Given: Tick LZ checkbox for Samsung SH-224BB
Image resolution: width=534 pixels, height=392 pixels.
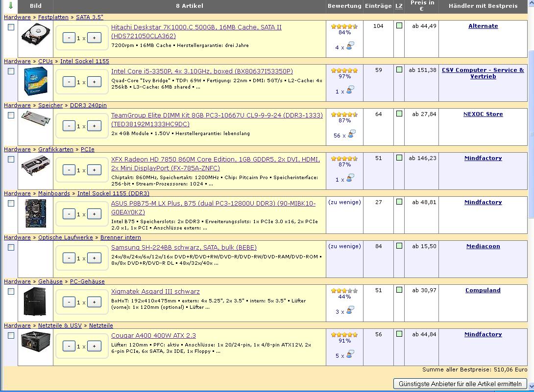Looking at the screenshot, I should point(399,246).
